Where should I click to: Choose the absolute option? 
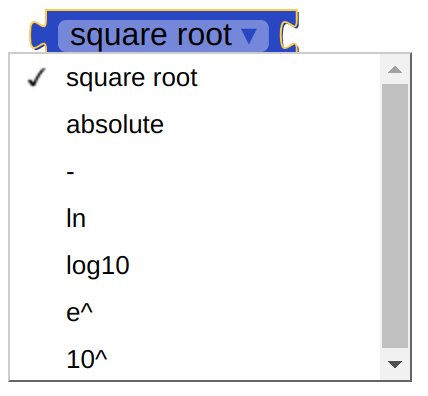[195, 125]
